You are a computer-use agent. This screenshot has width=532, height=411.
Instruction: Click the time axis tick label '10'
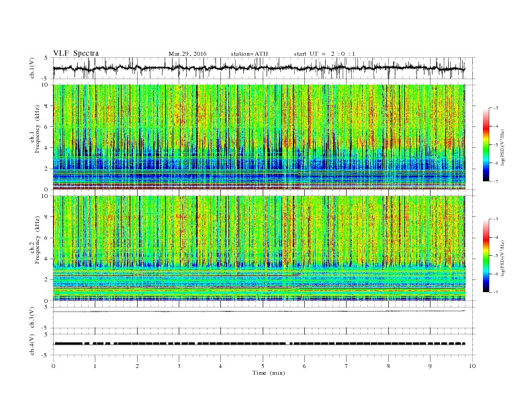coord(472,366)
